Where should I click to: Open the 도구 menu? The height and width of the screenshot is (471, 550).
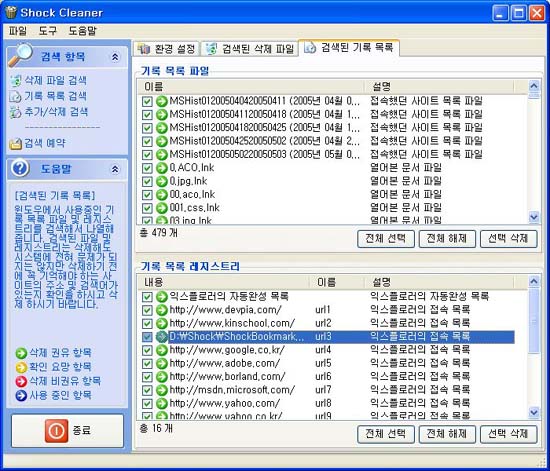point(48,31)
